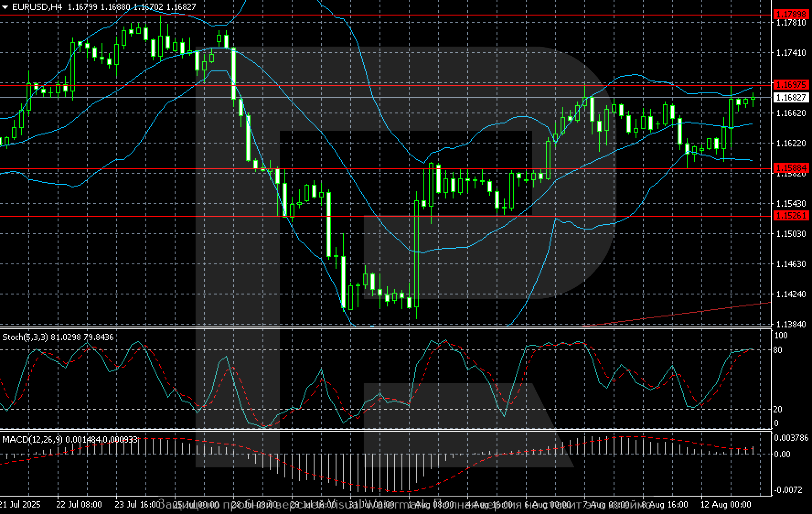Click the MACD 0.003786 scale value
This screenshot has height=514, width=812.
point(791,438)
